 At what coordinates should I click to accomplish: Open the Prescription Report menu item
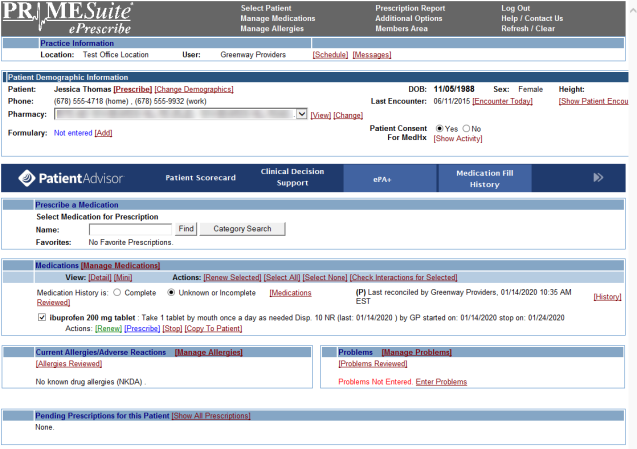(410, 8)
